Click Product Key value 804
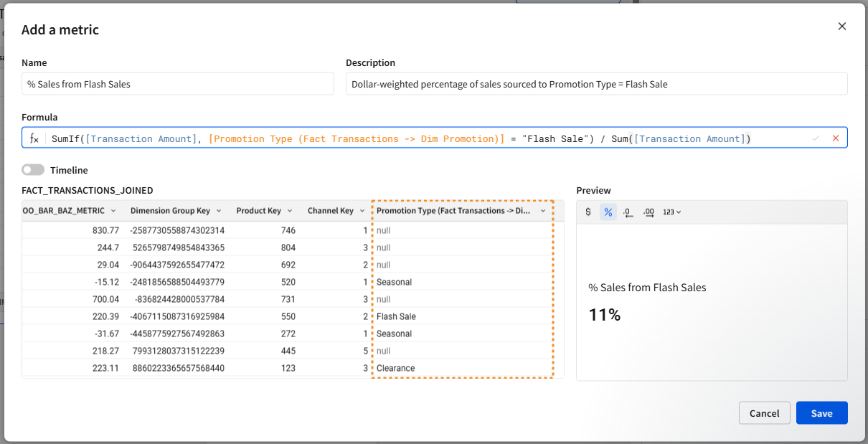Screen dimensions: 868x444 pos(288,247)
